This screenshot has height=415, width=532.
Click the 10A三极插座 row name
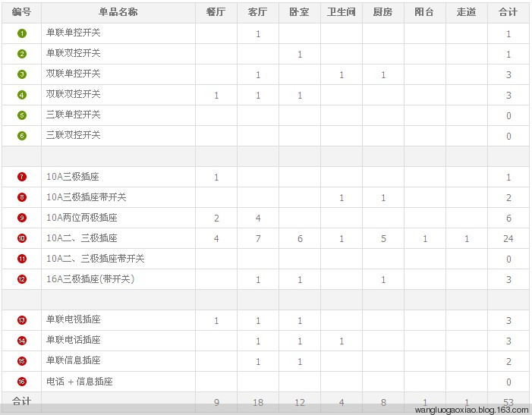73,177
